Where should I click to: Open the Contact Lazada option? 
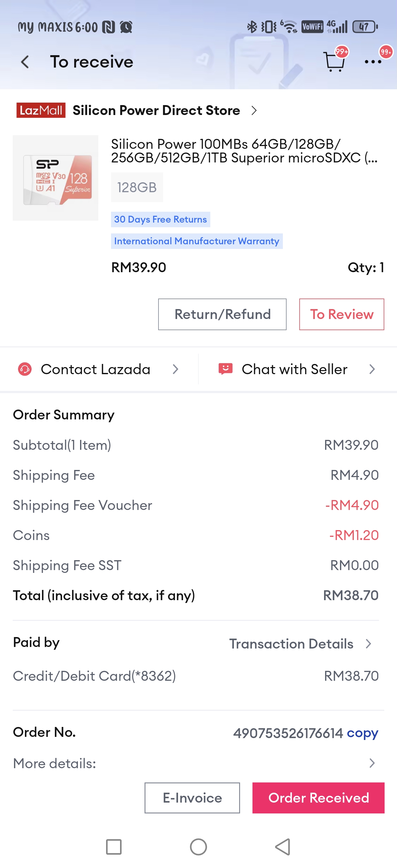[96, 369]
